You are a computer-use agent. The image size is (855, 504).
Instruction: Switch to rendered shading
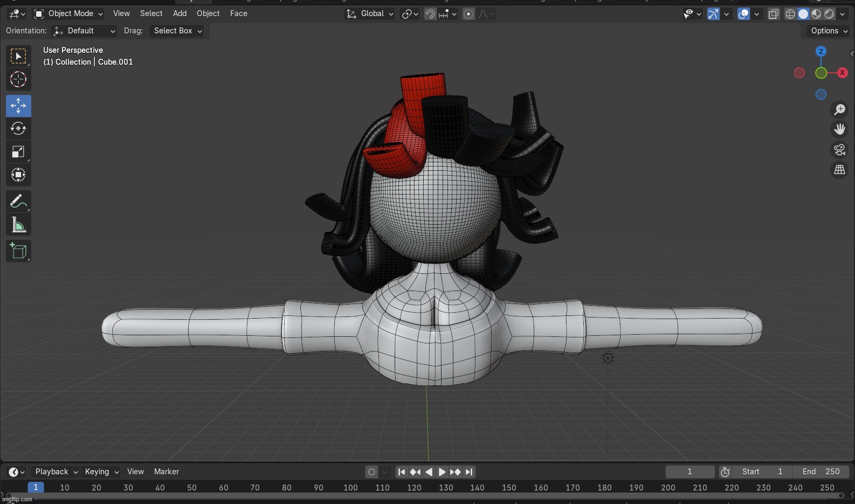coord(829,13)
